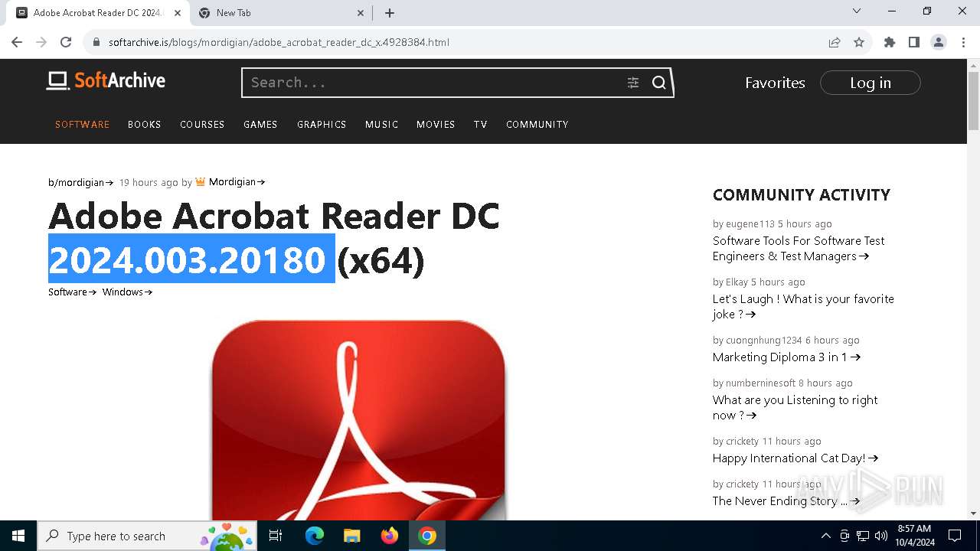980x551 pixels.
Task: Share this page via share icon
Action: pos(835,42)
